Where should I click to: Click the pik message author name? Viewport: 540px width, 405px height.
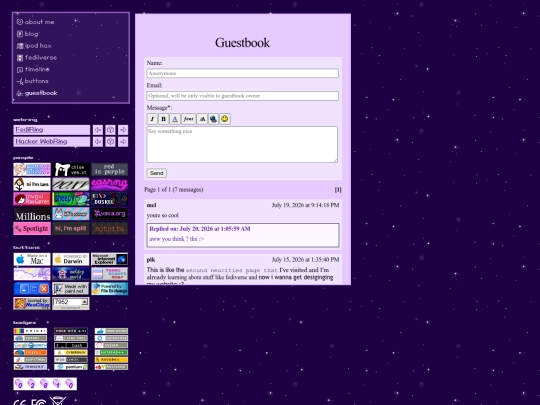point(151,260)
